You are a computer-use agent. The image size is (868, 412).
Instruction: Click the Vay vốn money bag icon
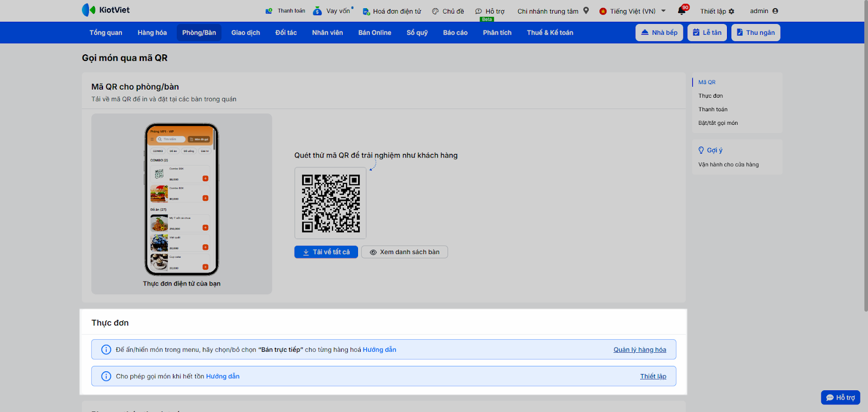(x=317, y=11)
